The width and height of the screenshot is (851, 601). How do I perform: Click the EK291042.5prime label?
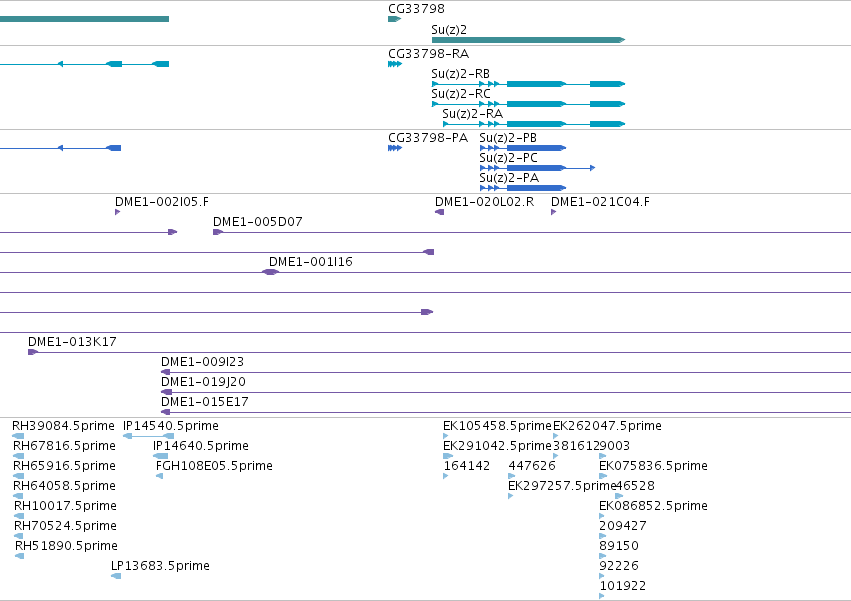(x=497, y=446)
